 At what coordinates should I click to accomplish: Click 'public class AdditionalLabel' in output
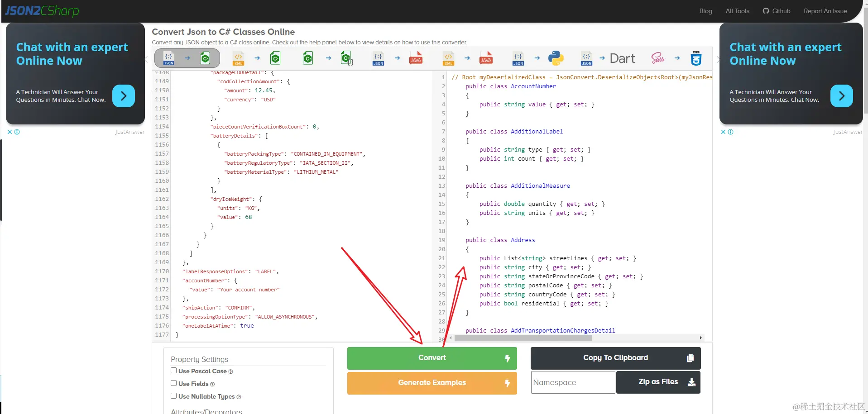[514, 132]
